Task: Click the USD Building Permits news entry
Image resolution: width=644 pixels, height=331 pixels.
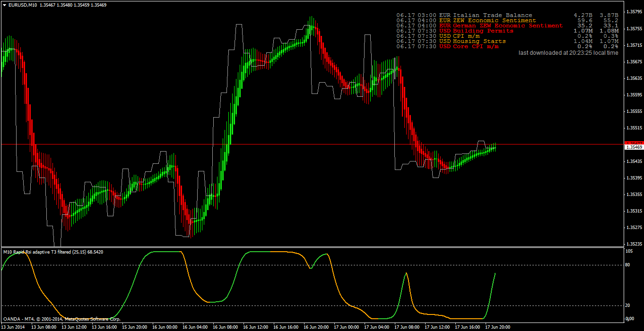Action: [x=507, y=31]
